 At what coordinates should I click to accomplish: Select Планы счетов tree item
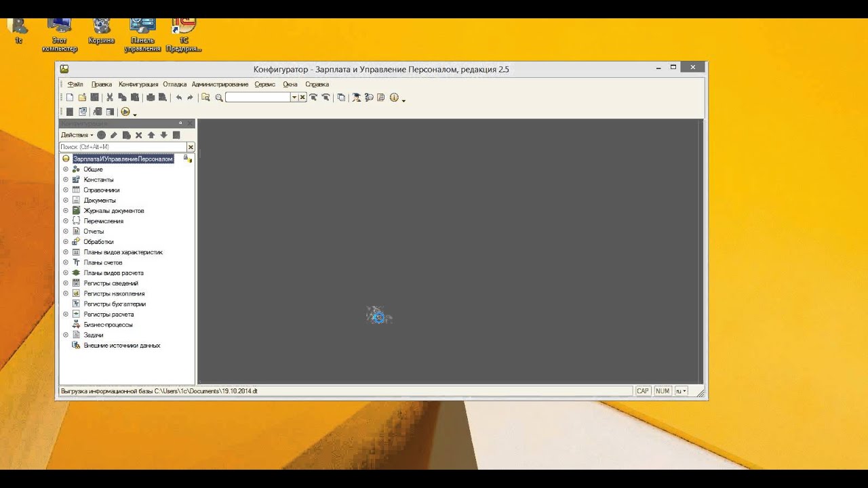coord(102,262)
